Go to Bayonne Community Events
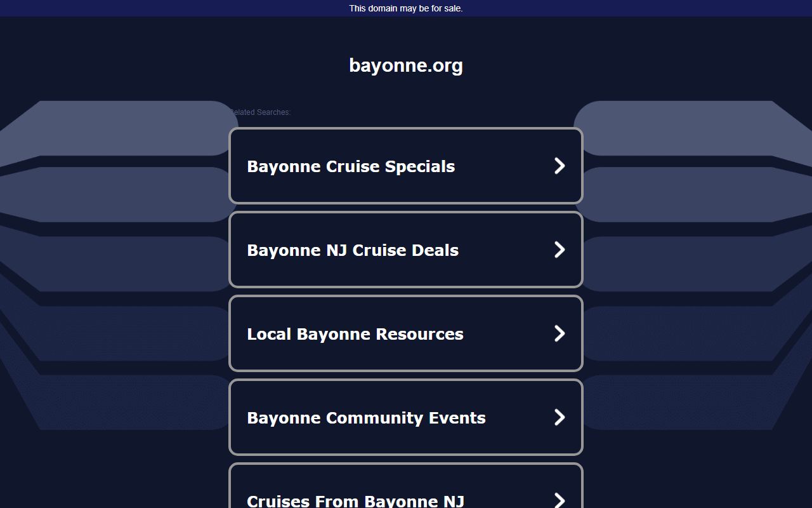 pos(366,418)
